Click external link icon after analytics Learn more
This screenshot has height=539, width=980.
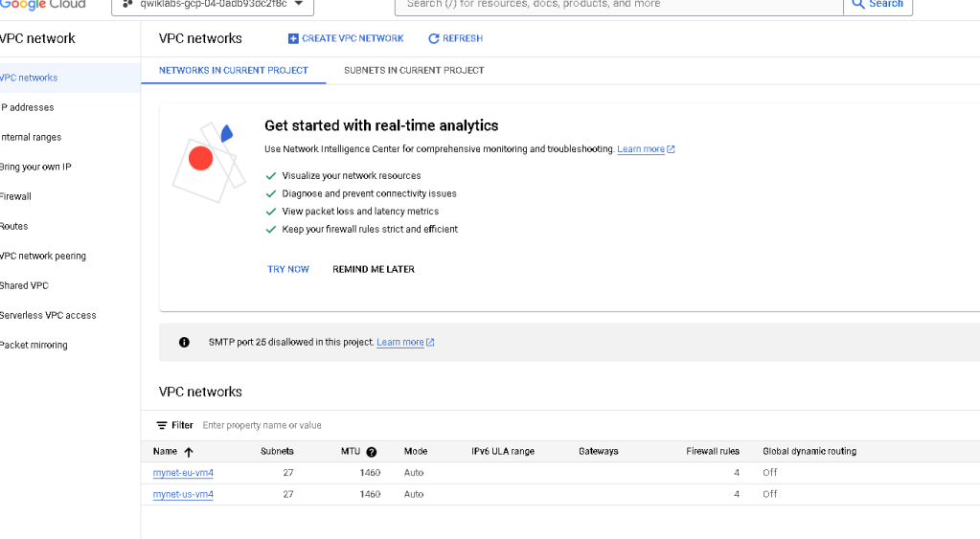point(671,149)
